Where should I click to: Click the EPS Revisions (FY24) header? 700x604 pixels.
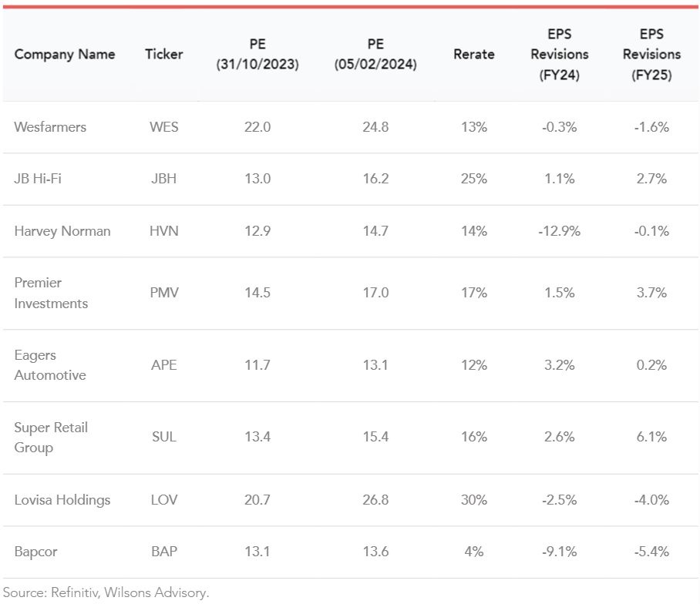click(x=559, y=55)
